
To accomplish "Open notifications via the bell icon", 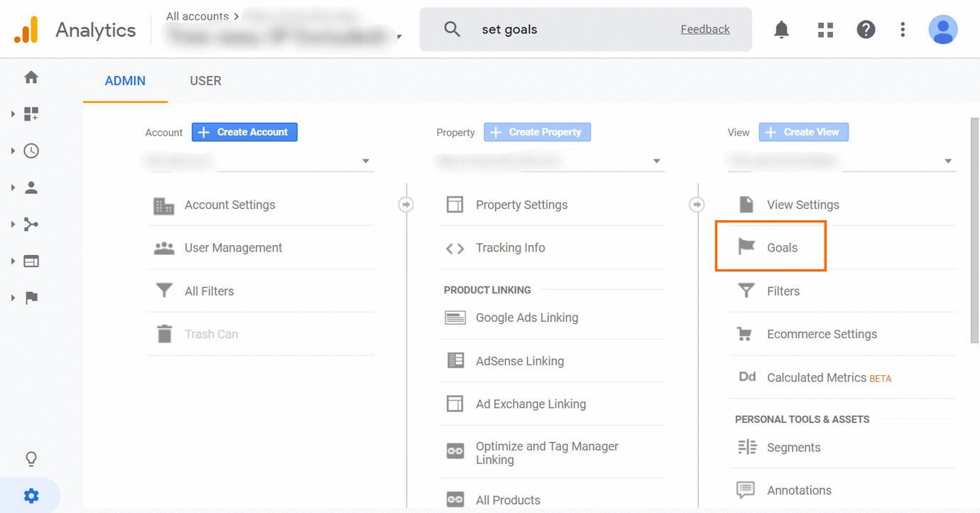I will click(781, 29).
